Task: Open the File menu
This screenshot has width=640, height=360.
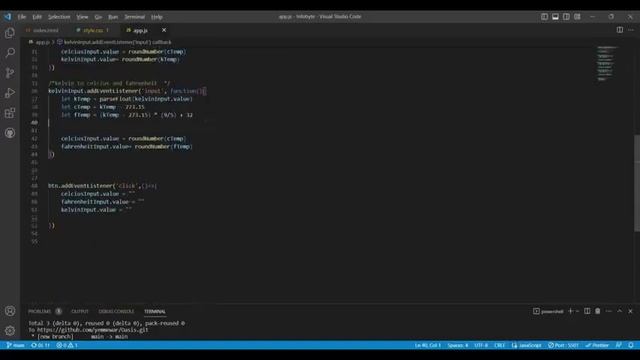Action: point(22,17)
